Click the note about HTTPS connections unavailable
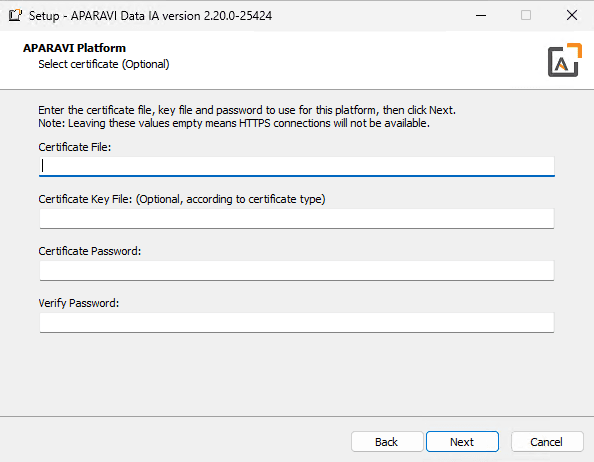594x462 pixels. click(234, 123)
